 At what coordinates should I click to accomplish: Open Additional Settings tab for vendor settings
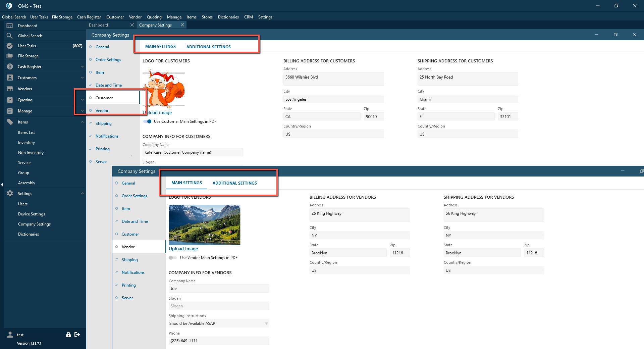(x=235, y=183)
